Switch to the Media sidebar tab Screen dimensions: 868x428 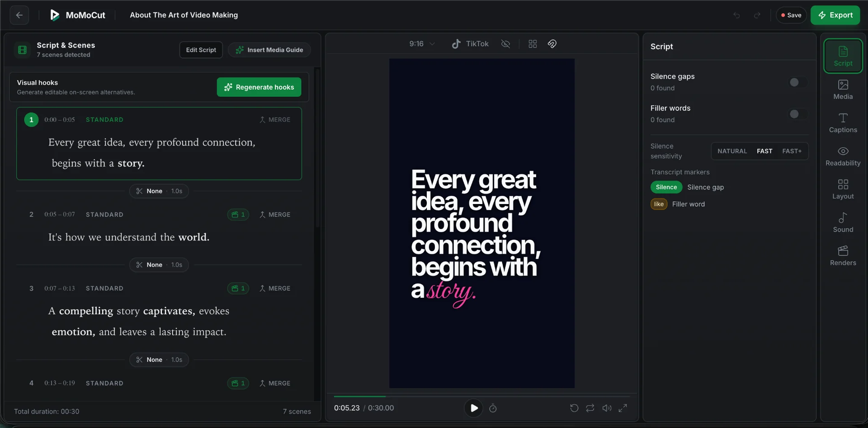[843, 90]
